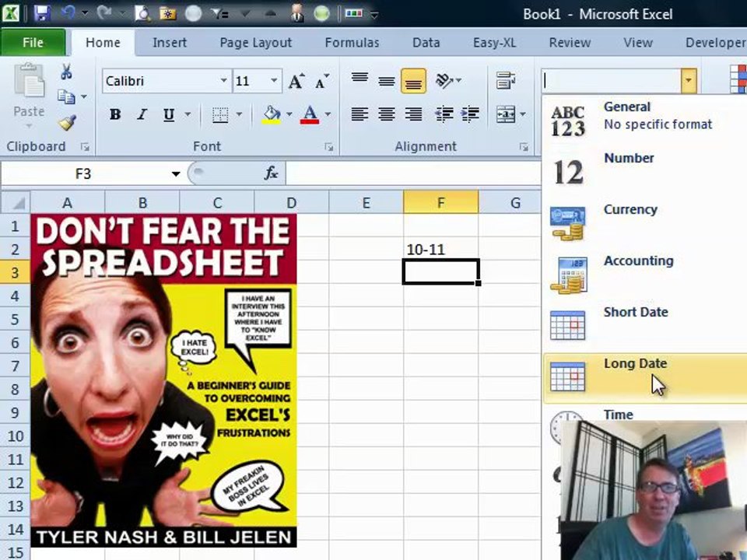Toggle Underline formatting
Screen dimensions: 747x560
(x=169, y=114)
